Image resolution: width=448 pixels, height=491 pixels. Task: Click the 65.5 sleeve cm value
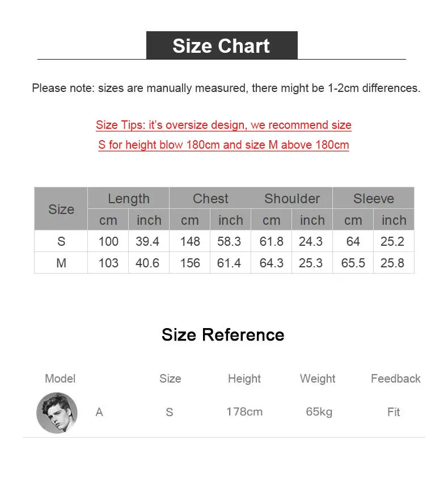pyautogui.click(x=353, y=263)
